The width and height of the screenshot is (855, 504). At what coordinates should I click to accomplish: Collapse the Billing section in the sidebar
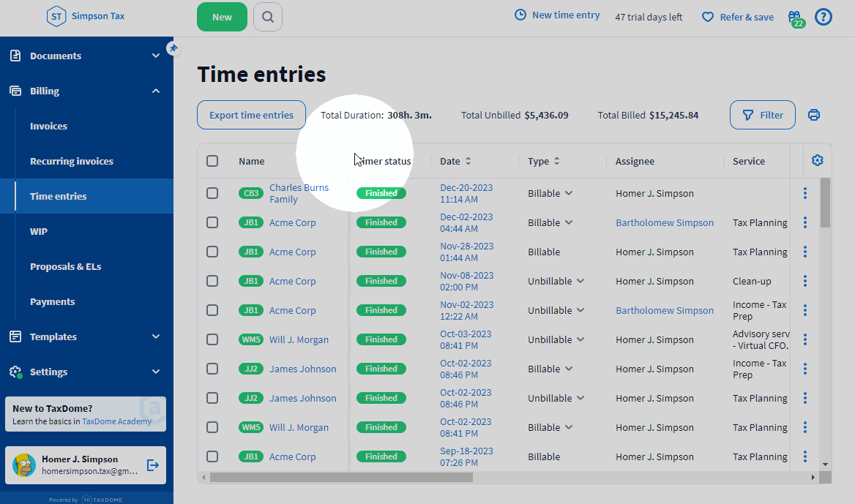pos(155,91)
